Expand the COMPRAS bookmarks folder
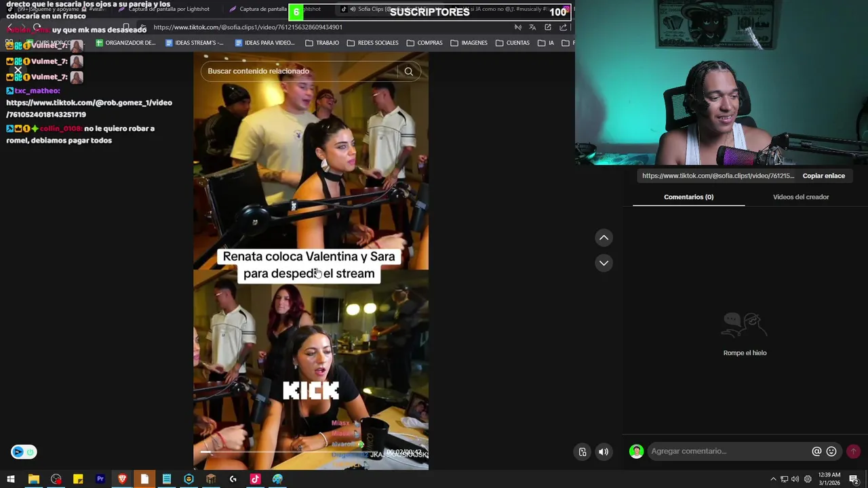This screenshot has height=488, width=868. click(425, 43)
